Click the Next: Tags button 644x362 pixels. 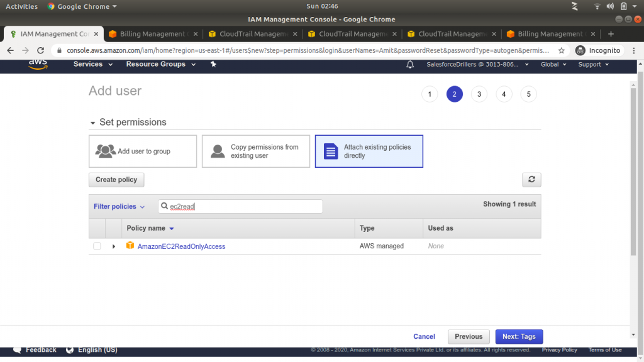519,337
